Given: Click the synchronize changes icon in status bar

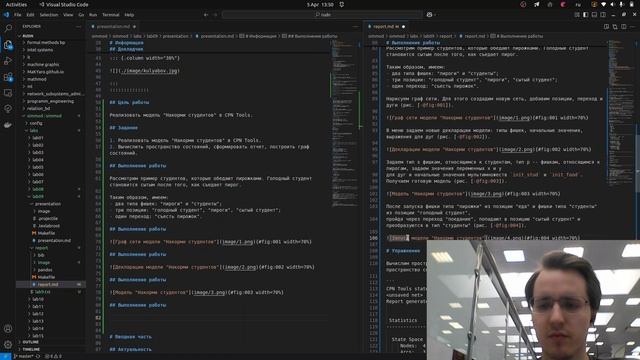Looking at the screenshot, I should point(38,356).
